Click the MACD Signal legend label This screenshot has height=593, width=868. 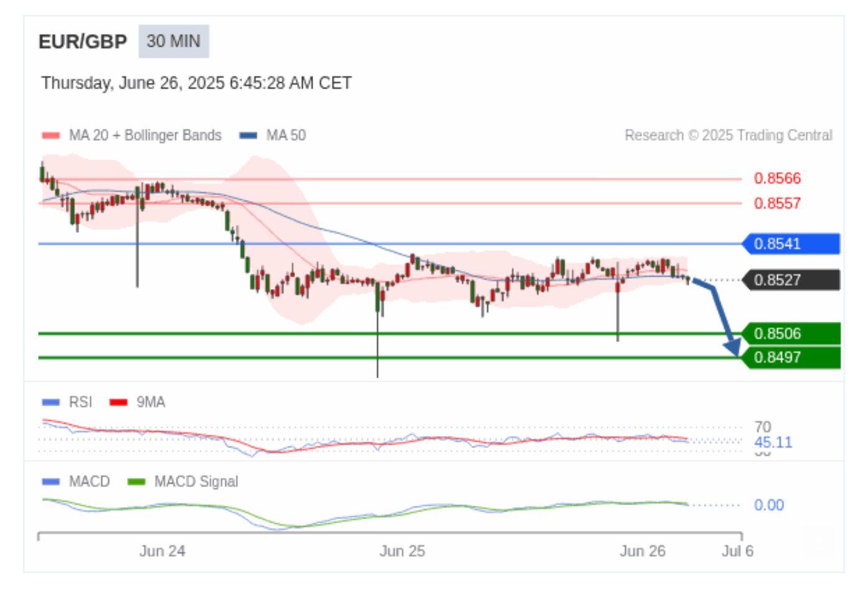pos(196,482)
